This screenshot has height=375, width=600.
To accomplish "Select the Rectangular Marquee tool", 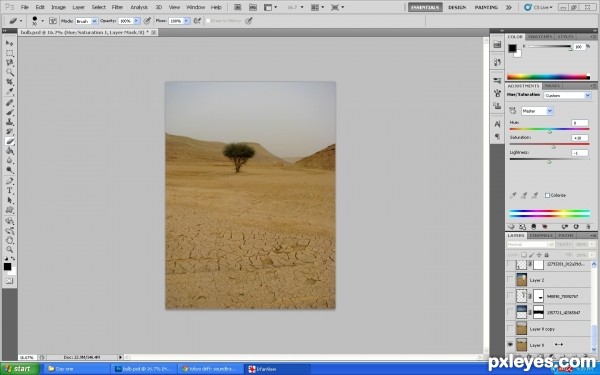I will pyautogui.click(x=10, y=53).
